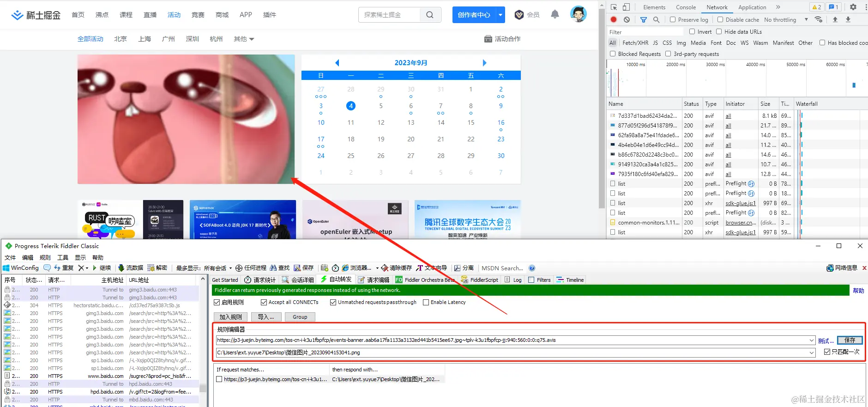Toggle Unmatched requests passthrough checkbox
The height and width of the screenshot is (407, 868).
(x=333, y=302)
